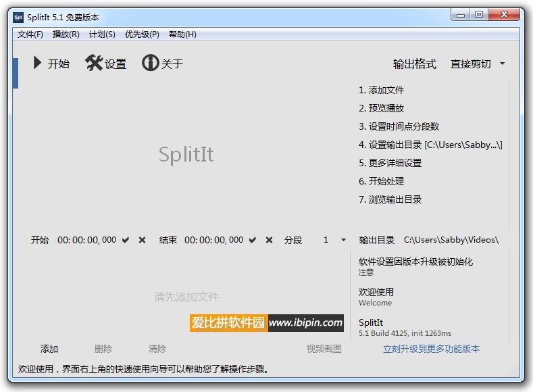
Task: Select wizard step 3. 设置时间点分段数
Action: click(x=399, y=126)
